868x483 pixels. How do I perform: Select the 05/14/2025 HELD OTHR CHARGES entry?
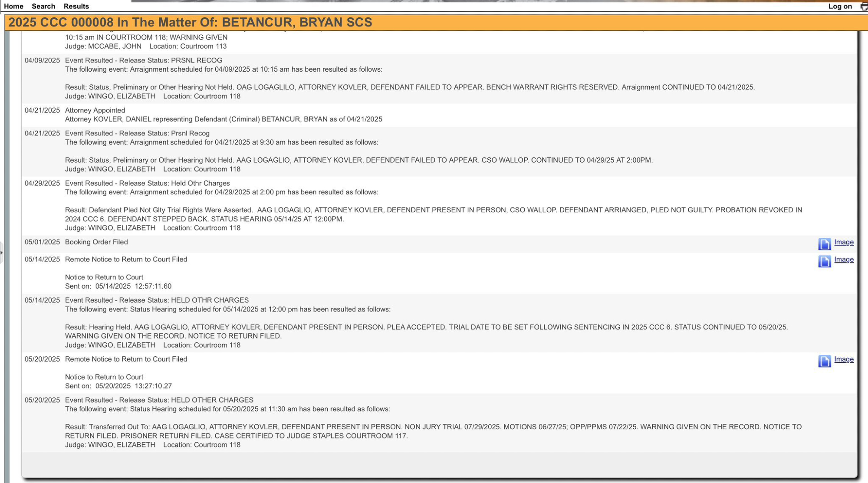click(x=157, y=300)
